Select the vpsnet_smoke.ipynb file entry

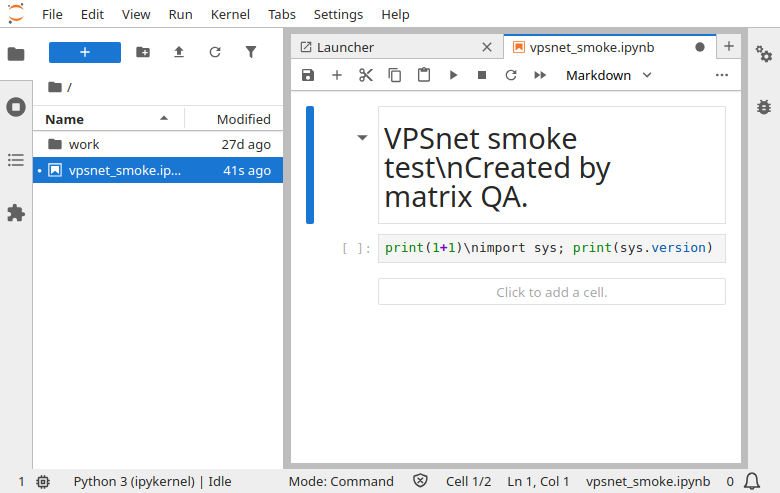click(x=158, y=170)
